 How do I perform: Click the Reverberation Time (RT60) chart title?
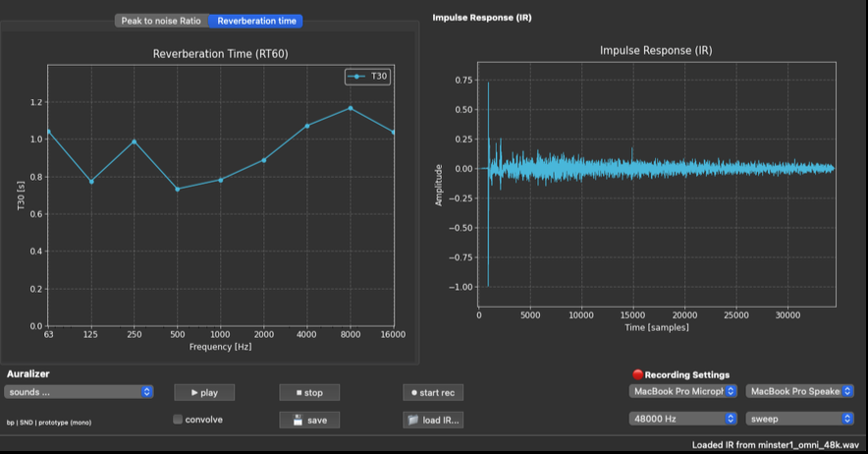[221, 53]
